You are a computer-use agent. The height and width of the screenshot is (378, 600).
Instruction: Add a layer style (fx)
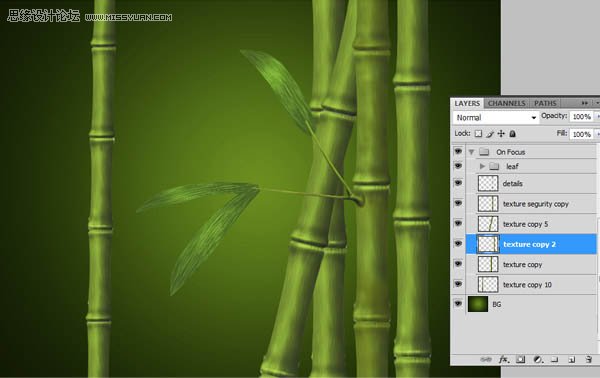[x=503, y=359]
